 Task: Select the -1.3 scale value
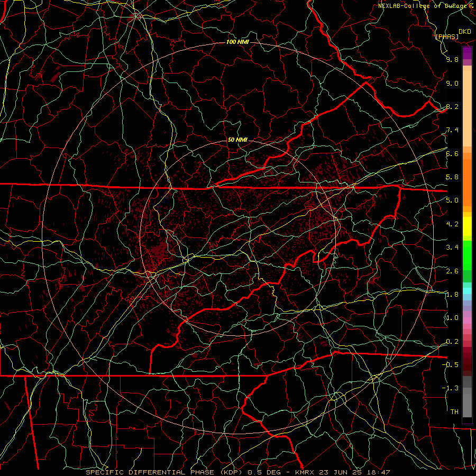(450, 388)
